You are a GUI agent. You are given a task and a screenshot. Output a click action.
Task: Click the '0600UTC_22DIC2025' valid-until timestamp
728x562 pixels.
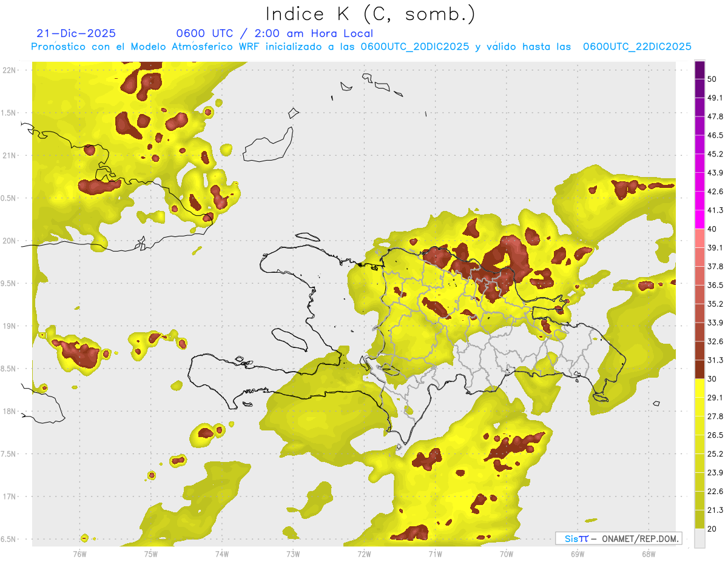click(637, 47)
